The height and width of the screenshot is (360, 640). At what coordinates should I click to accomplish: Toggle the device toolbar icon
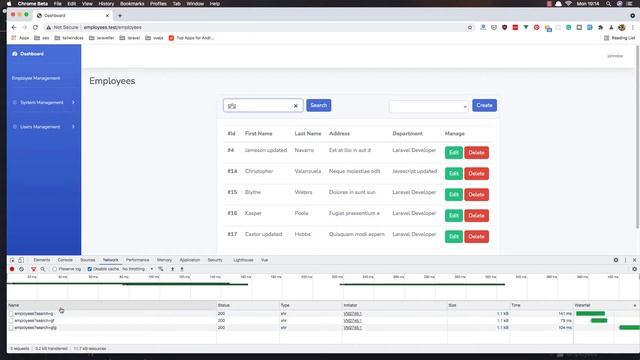click(x=21, y=260)
